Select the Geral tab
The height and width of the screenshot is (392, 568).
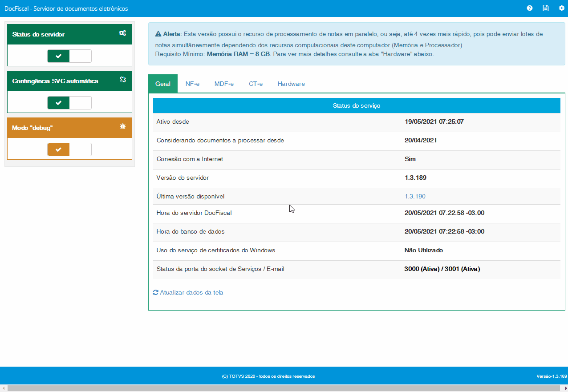tap(163, 84)
